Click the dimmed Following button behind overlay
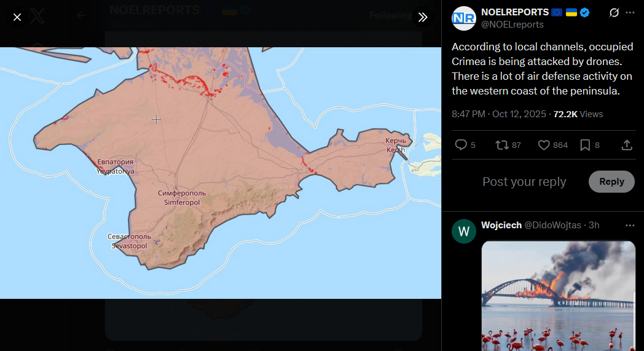Screen dimensions: 644x351 391,15
